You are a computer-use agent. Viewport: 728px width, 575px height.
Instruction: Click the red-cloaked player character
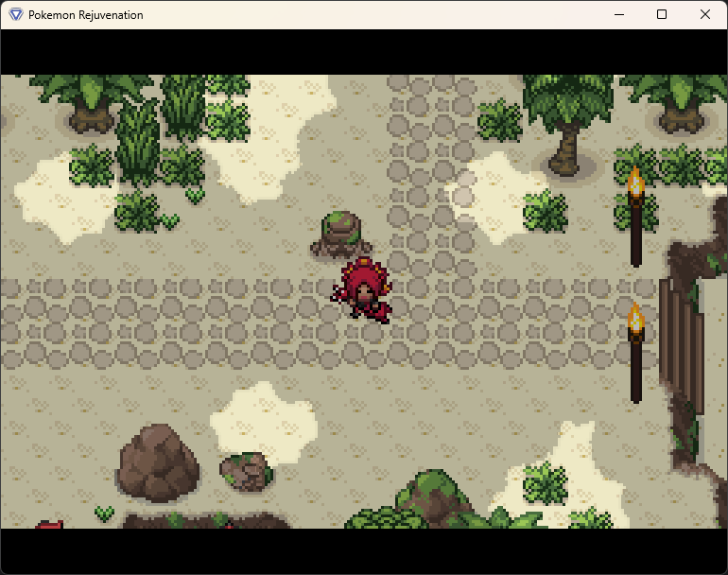click(x=362, y=289)
